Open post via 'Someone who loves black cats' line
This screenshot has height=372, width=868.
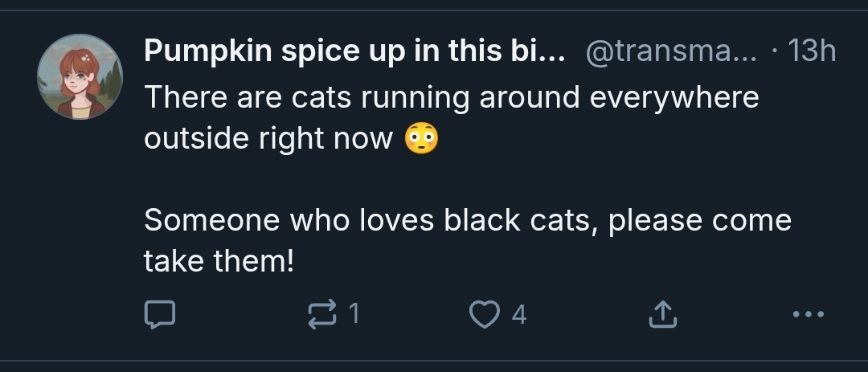click(x=468, y=221)
